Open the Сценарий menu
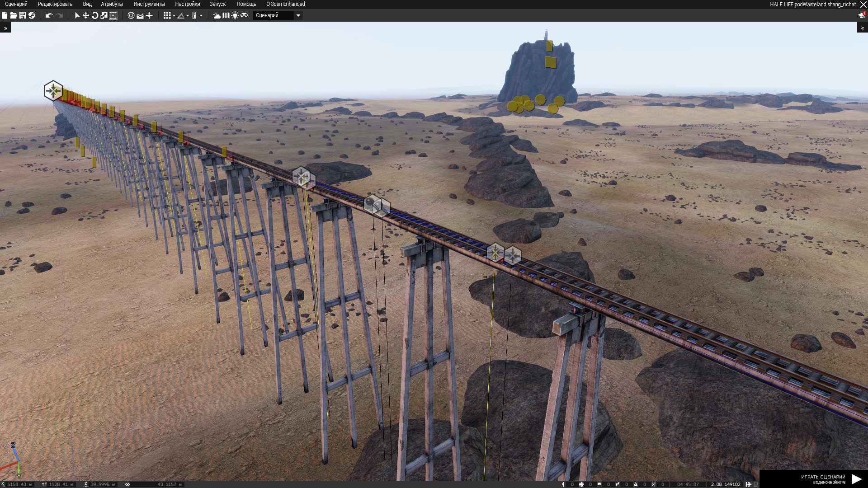 [16, 4]
